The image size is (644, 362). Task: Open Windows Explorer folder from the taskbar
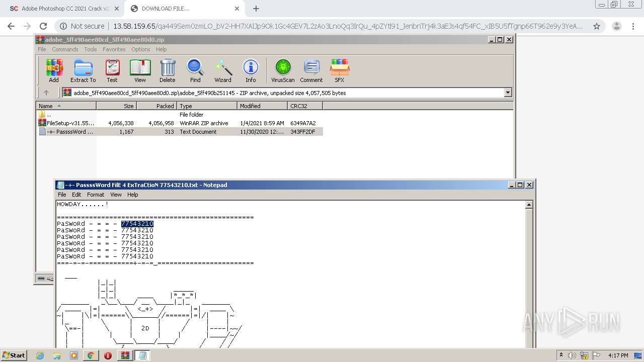(57, 355)
